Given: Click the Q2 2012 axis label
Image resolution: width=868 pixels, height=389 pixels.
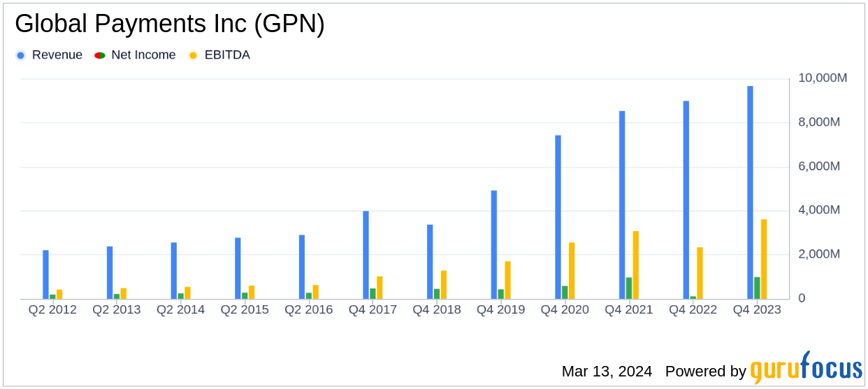Looking at the screenshot, I should (x=52, y=309).
